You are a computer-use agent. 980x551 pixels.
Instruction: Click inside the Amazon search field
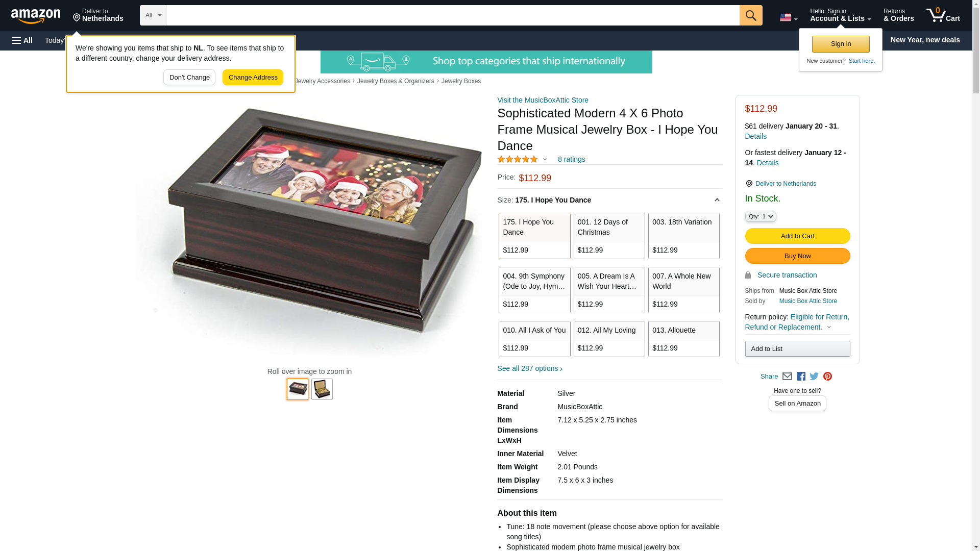pos(452,15)
